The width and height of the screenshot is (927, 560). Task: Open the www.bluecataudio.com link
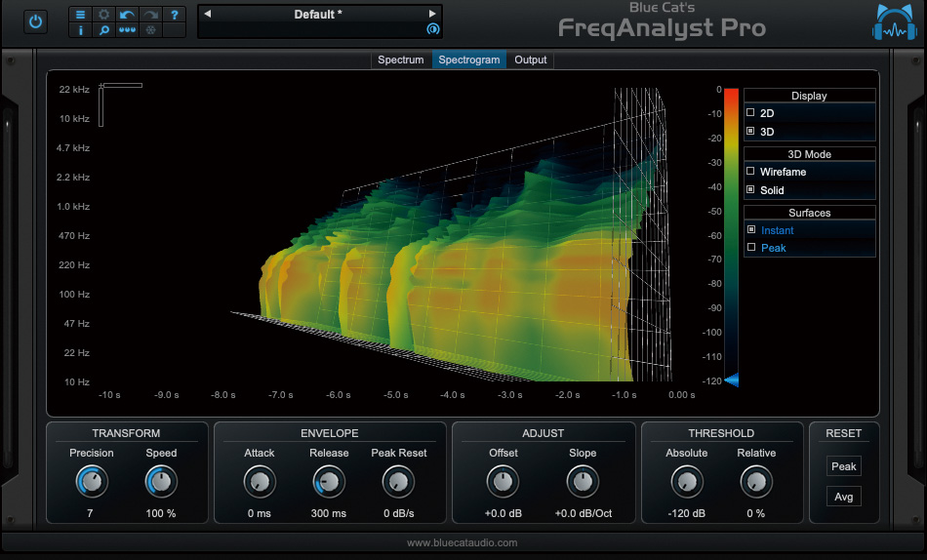click(x=462, y=542)
